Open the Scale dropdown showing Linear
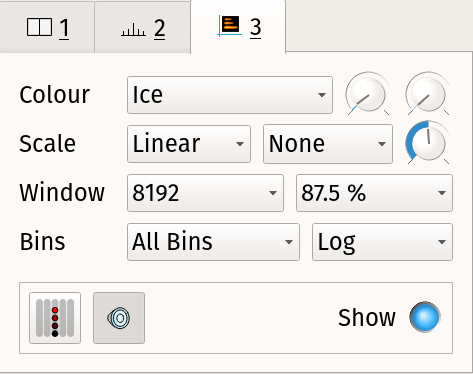This screenshot has height=374, width=473. tap(189, 144)
